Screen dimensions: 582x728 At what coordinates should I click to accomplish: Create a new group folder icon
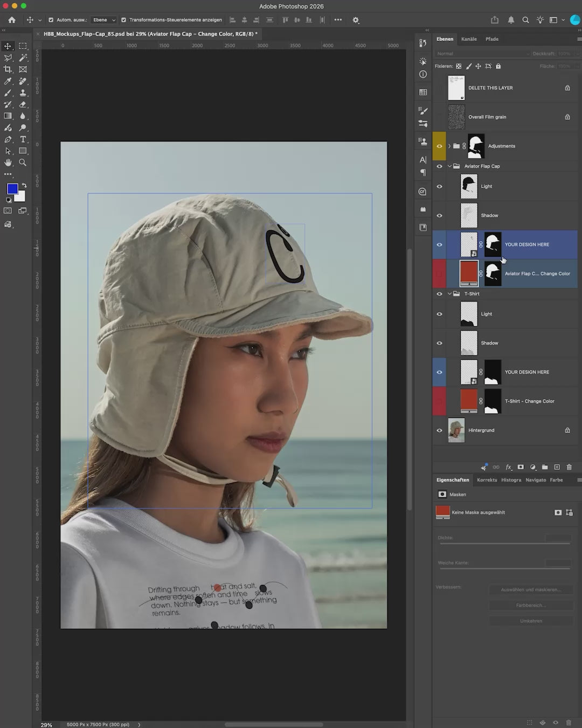545,467
